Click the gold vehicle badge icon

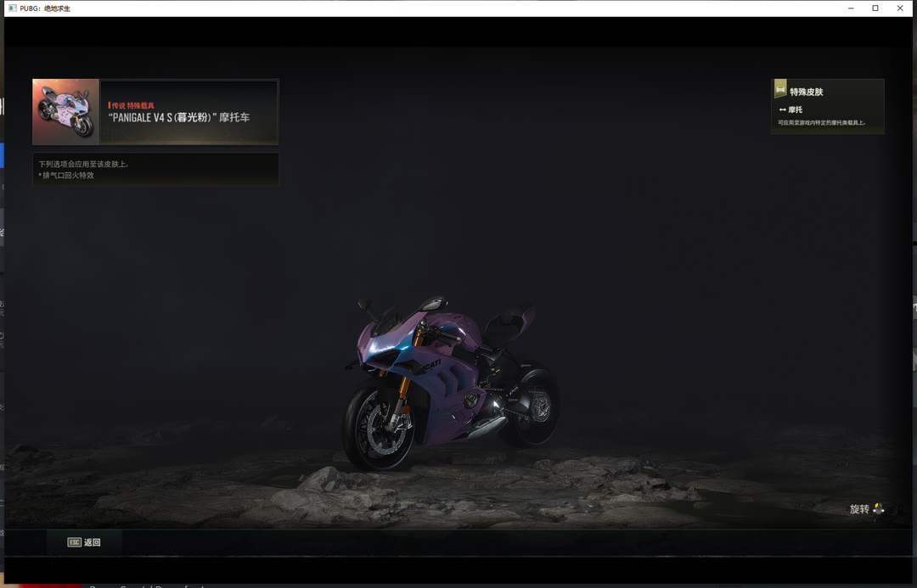[780, 89]
